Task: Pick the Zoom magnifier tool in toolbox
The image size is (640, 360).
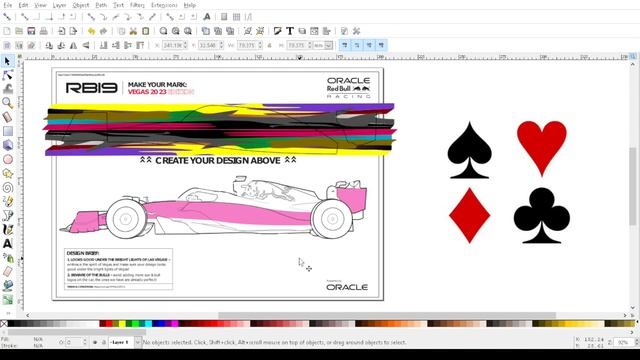Action: click(x=7, y=103)
